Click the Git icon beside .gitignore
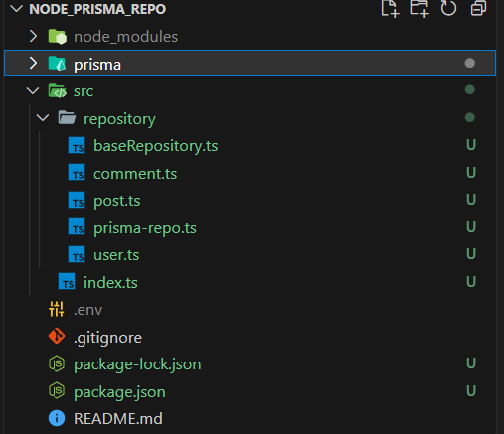Screen dimensions: 504x434 pos(57,337)
